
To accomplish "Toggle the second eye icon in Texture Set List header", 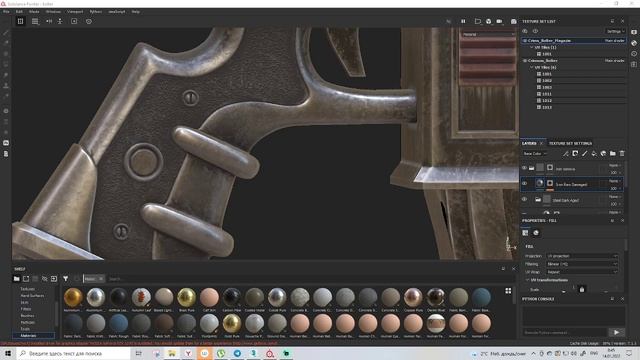I will tap(535, 31).
